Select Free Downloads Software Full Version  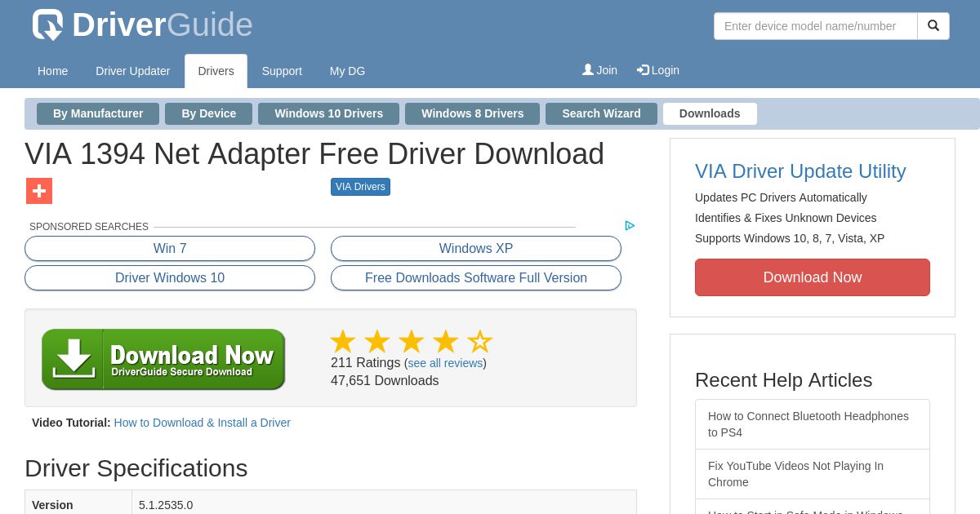(476, 278)
